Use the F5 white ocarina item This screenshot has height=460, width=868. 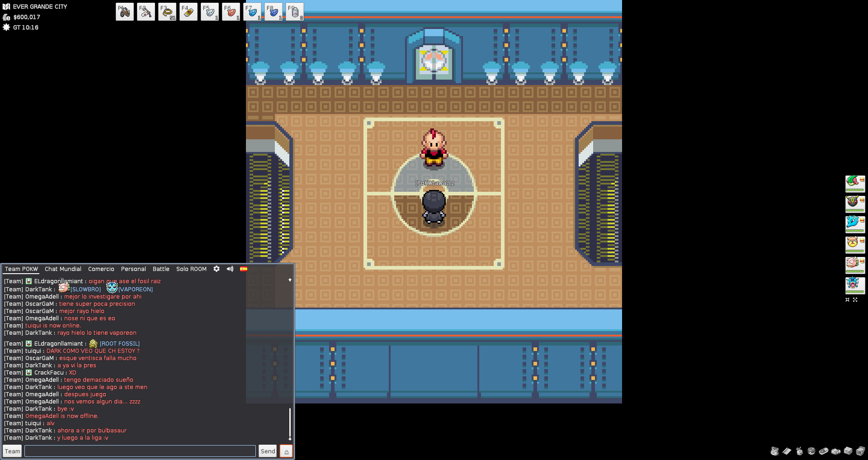coord(210,12)
